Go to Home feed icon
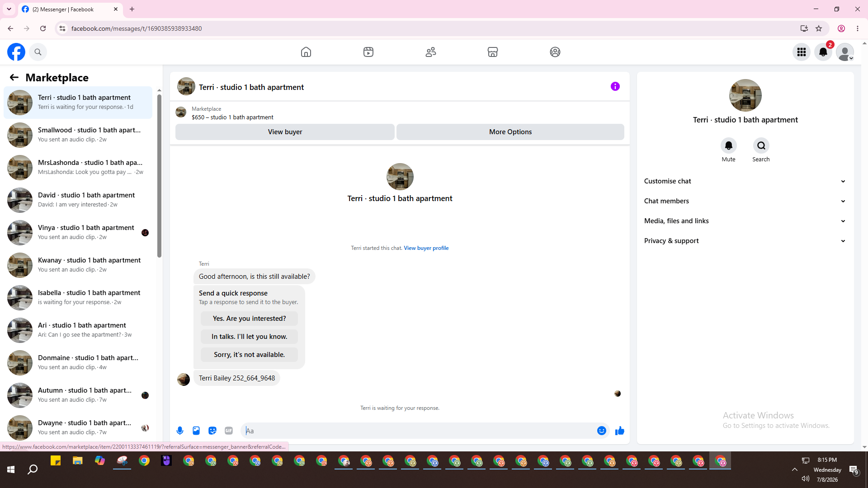868x488 pixels. 306,52
